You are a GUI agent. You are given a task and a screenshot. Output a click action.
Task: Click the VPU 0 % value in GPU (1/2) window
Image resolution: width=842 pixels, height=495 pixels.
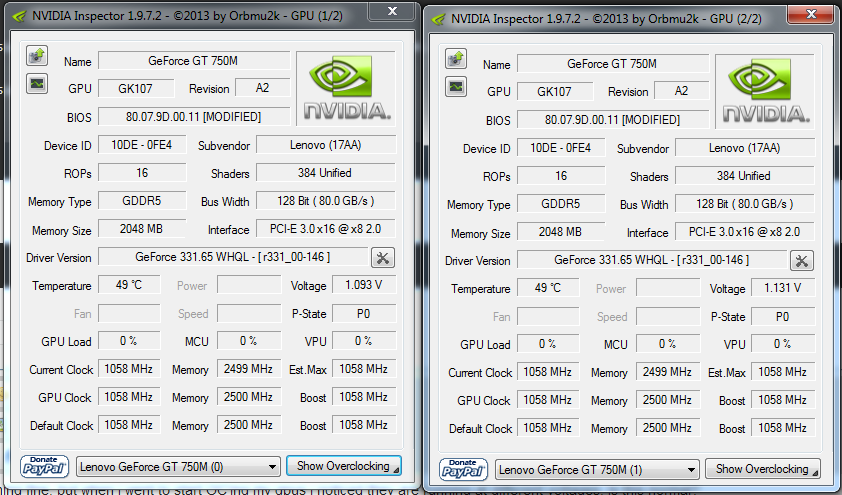tap(364, 341)
